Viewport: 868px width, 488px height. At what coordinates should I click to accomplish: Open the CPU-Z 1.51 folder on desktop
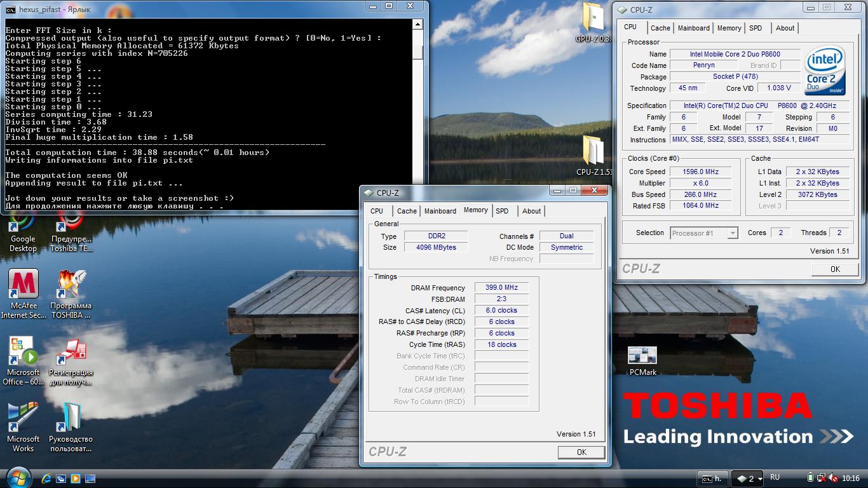tap(594, 156)
